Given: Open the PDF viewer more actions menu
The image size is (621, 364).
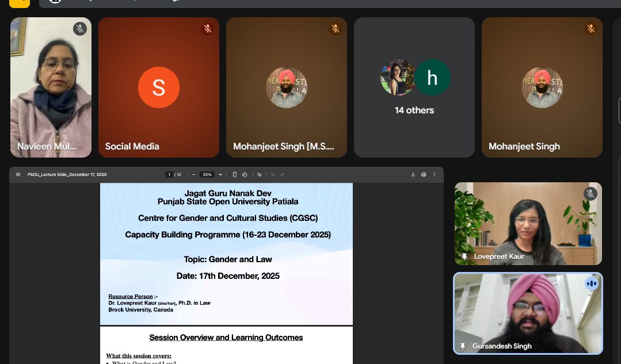Looking at the screenshot, I should (x=434, y=174).
